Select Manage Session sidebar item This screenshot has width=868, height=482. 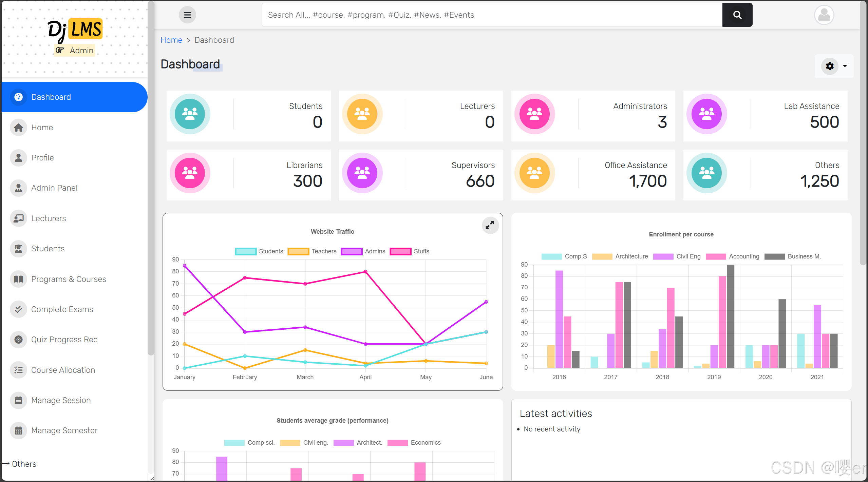[x=61, y=400]
